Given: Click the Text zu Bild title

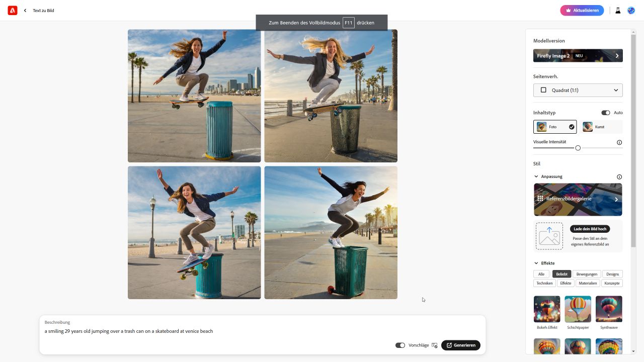Looking at the screenshot, I should (43, 11).
